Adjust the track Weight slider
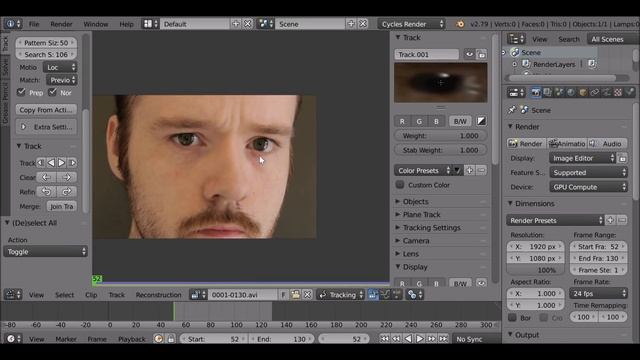The image size is (640, 360). (x=440, y=136)
